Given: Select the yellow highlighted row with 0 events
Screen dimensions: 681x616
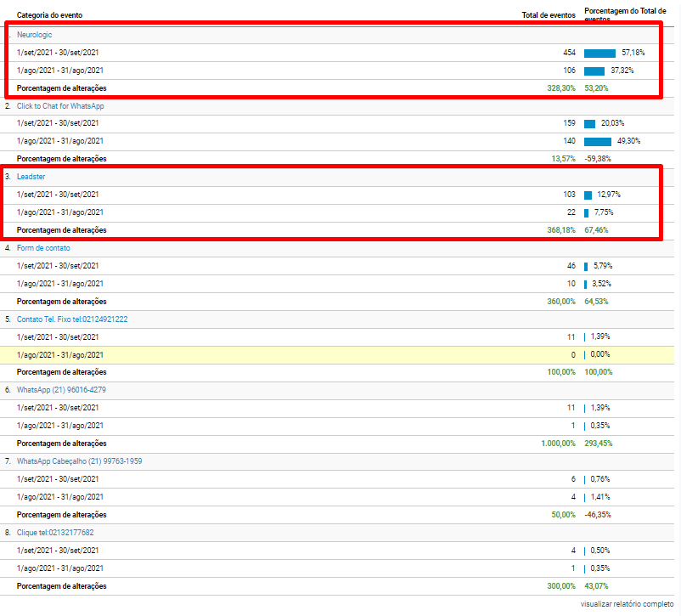Looking at the screenshot, I should pyautogui.click(x=340, y=354).
